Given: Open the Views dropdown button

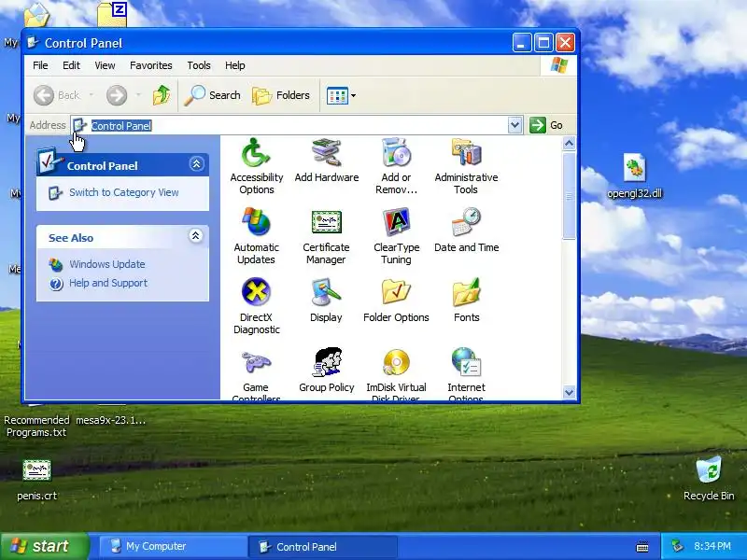Looking at the screenshot, I should click(341, 95).
